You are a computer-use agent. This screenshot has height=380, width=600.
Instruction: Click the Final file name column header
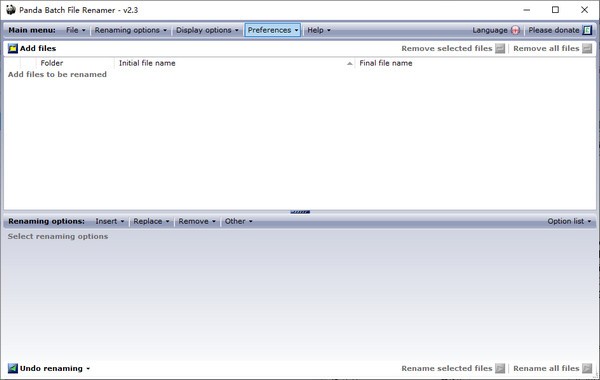click(475, 63)
